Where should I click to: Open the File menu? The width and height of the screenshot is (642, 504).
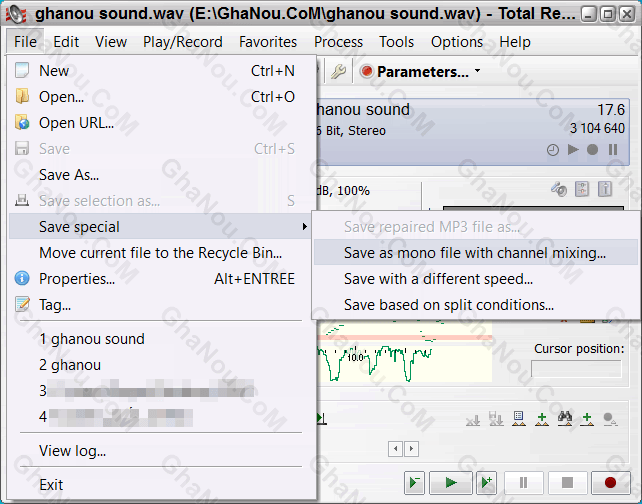(25, 42)
